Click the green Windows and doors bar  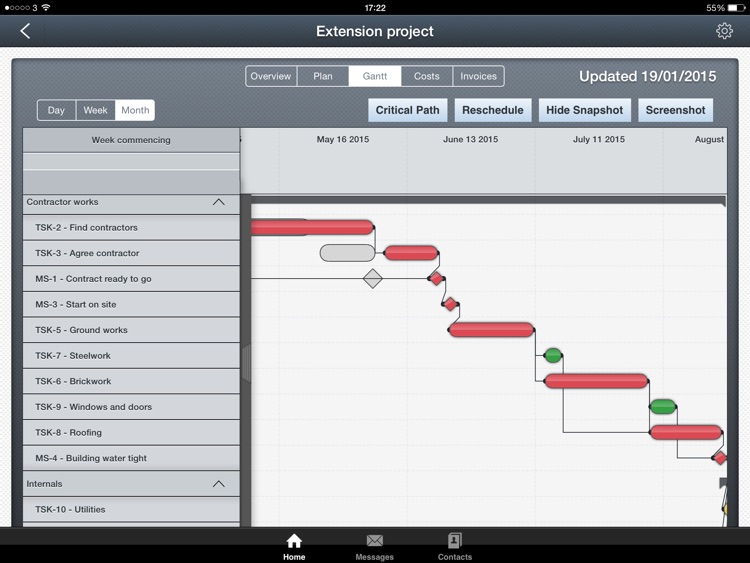point(663,407)
